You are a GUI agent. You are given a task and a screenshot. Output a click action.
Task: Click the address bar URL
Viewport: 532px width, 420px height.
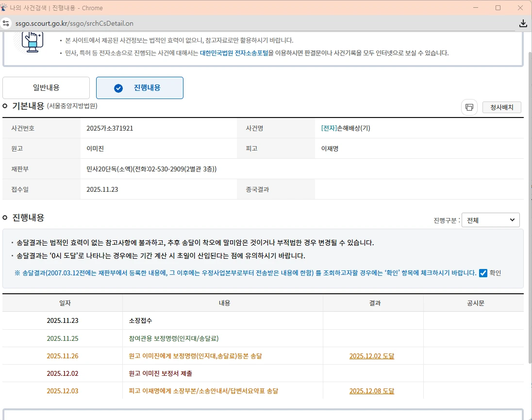74,23
